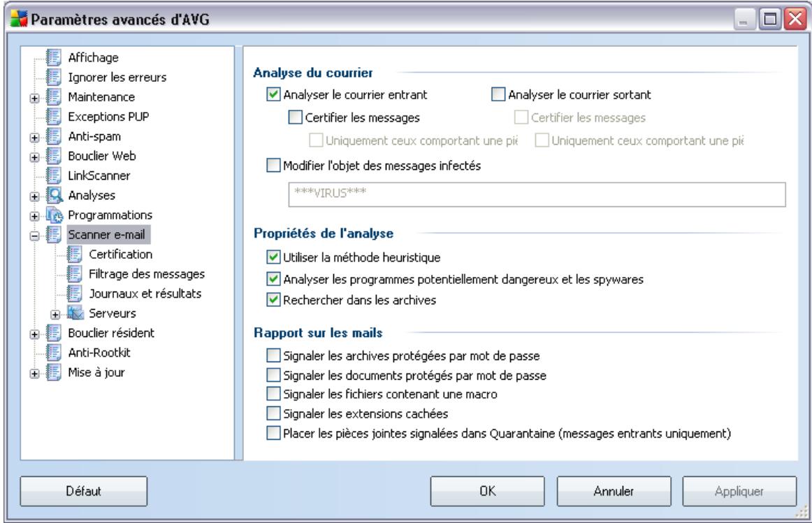Viewport: 812px width, 523px height.
Task: Click the Serveurs network icon
Action: (x=75, y=314)
